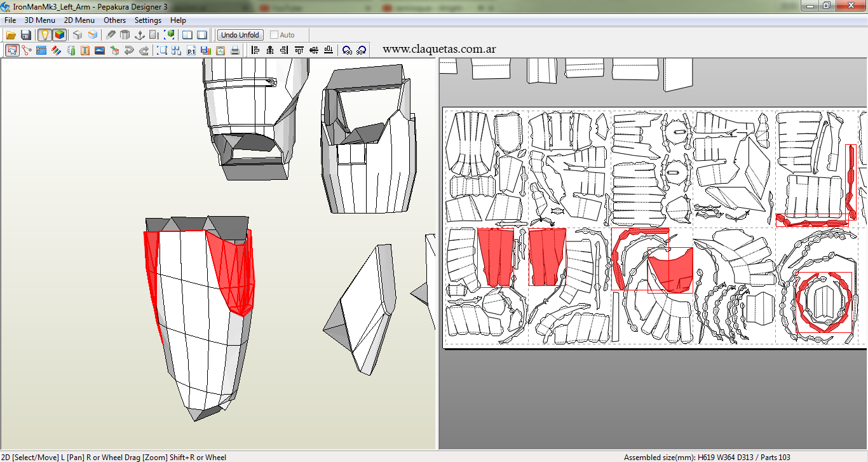Click the Undo curved arrow icon

point(129,50)
